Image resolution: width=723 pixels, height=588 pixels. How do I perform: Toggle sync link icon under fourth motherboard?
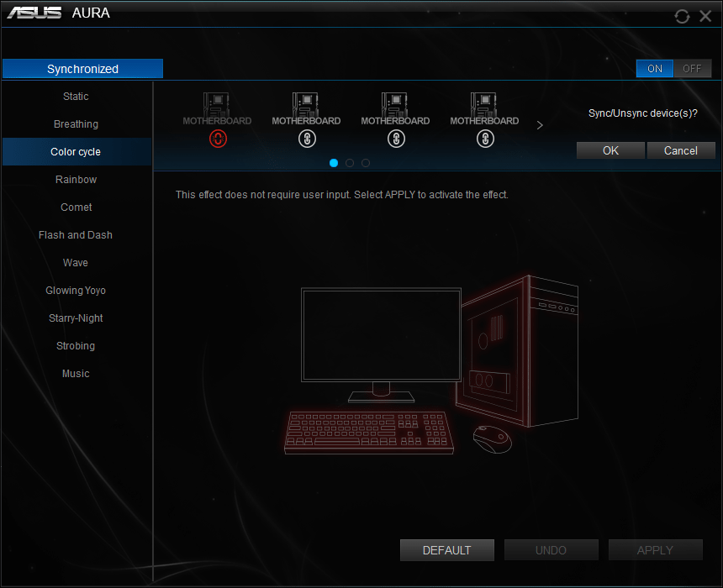[x=485, y=139]
